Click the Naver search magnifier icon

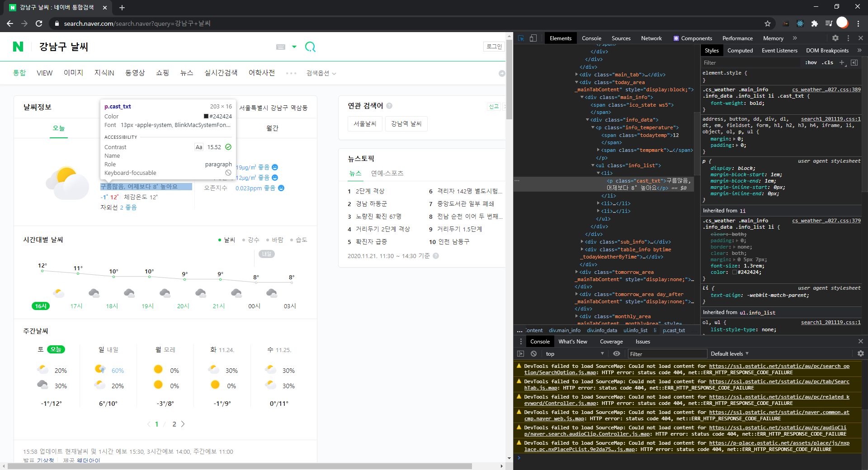310,47
